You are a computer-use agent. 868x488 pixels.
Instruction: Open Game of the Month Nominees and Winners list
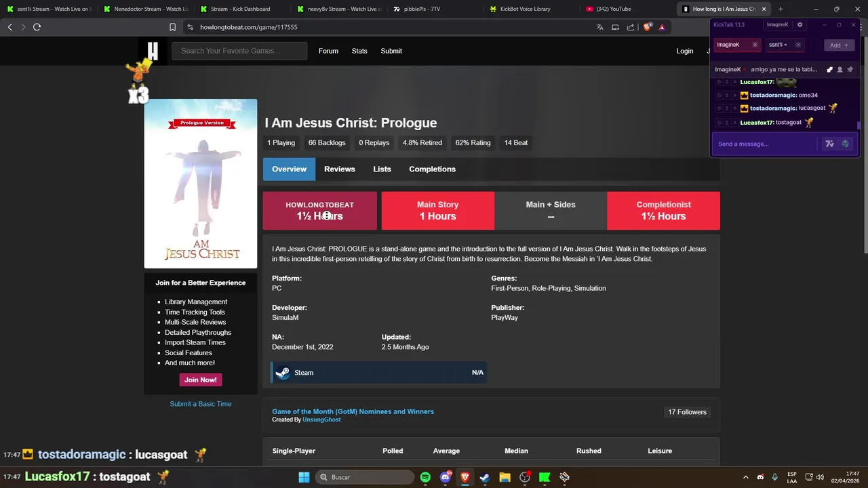(x=353, y=411)
